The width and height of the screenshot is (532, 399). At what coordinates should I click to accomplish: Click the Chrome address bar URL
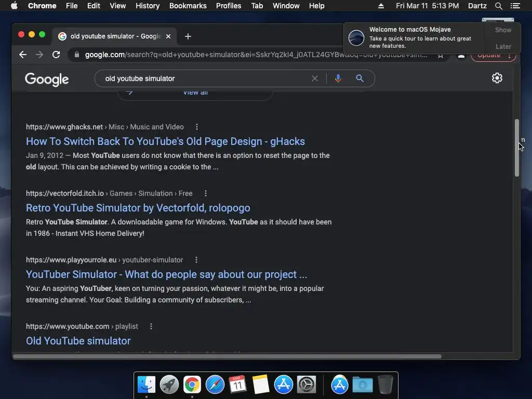(256, 55)
